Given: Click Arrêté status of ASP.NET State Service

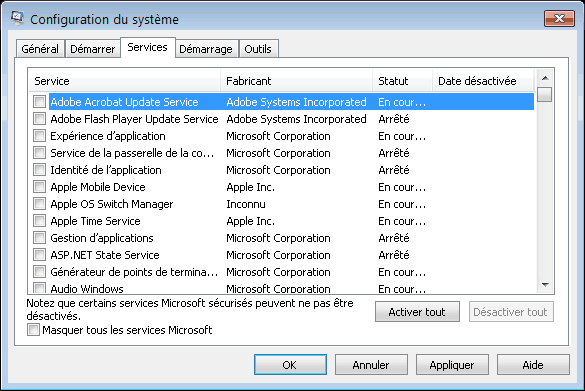Looking at the screenshot, I should [394, 255].
